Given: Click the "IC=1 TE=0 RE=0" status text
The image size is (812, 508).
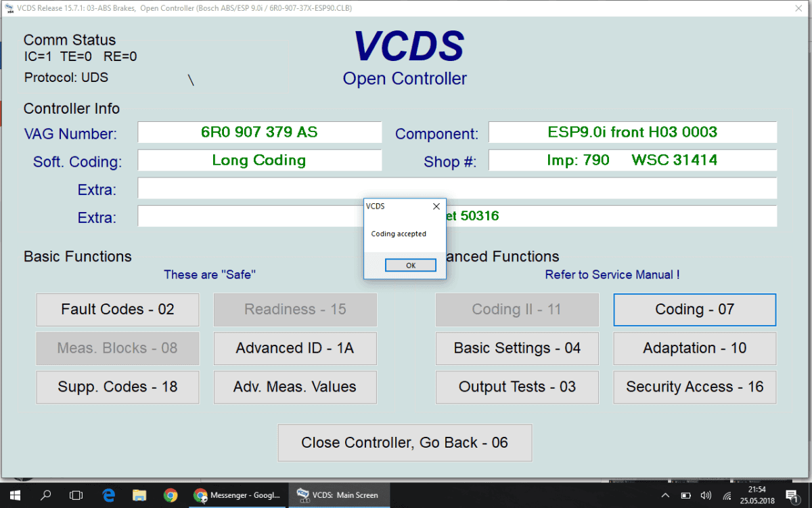Looking at the screenshot, I should pos(80,57).
